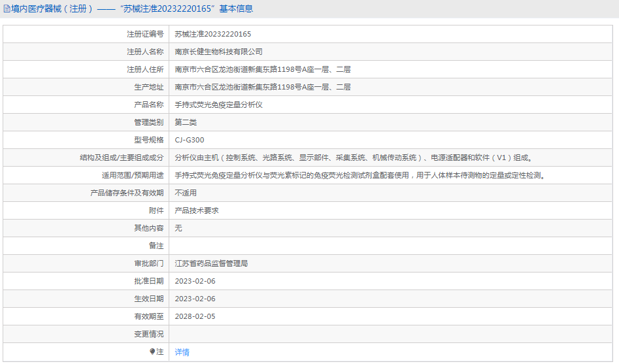Click the 生效日期 label
Image resolution: width=619 pixels, height=364 pixels.
point(149,299)
